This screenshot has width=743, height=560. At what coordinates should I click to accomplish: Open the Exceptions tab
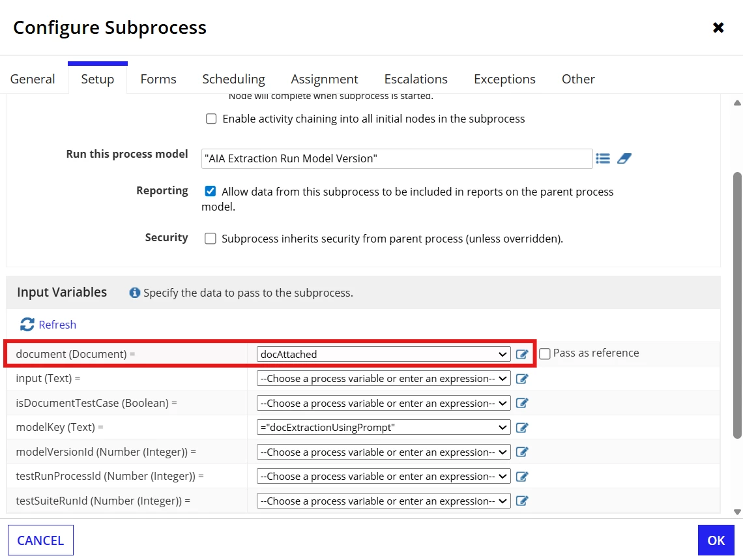coord(504,79)
